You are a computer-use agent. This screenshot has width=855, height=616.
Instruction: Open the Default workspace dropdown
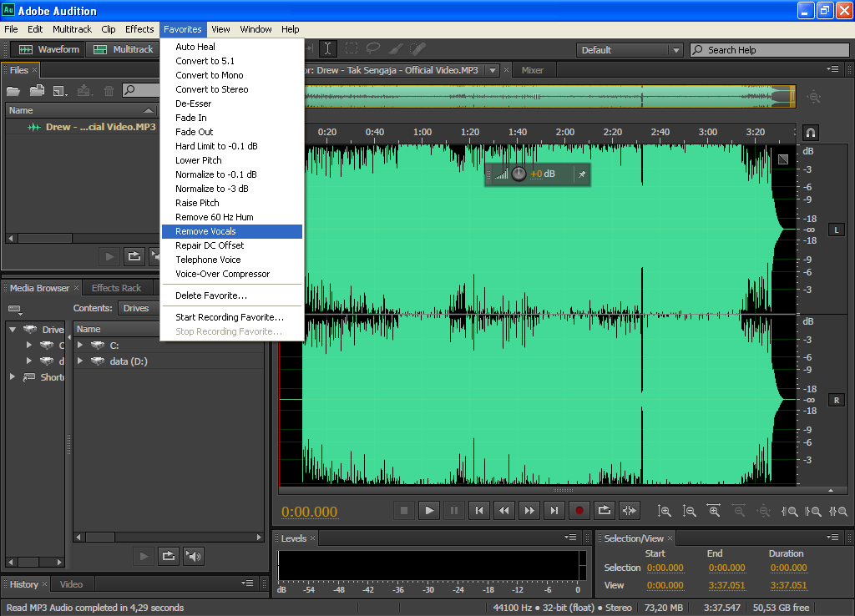[x=676, y=49]
